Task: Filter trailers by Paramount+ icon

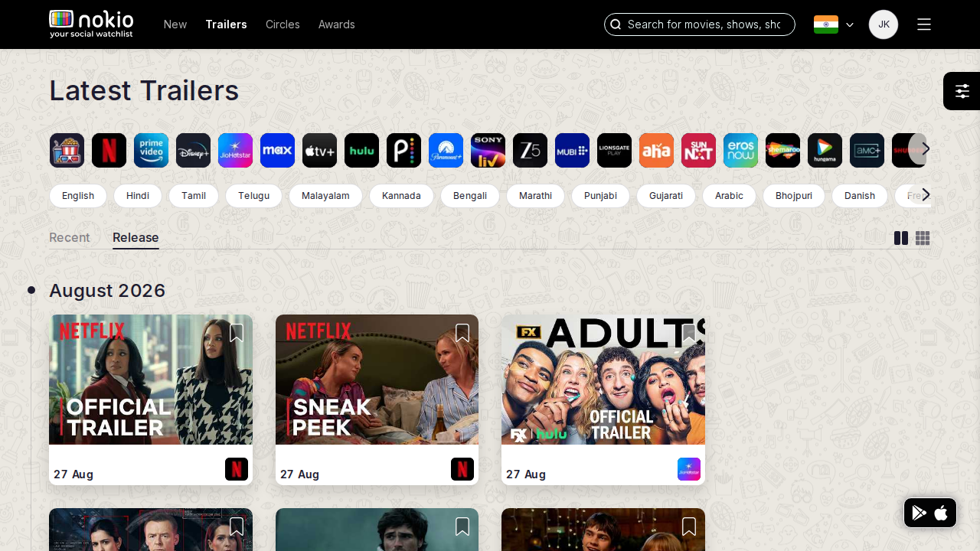Action: coord(446,150)
